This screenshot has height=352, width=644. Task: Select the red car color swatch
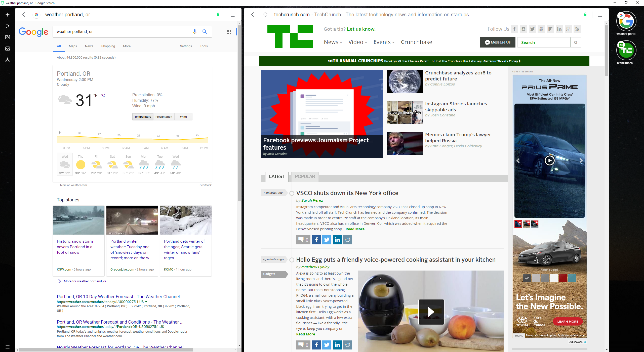(563, 278)
